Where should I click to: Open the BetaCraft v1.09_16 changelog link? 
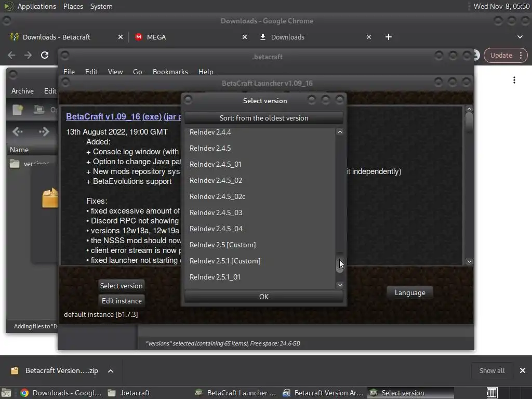coord(103,116)
